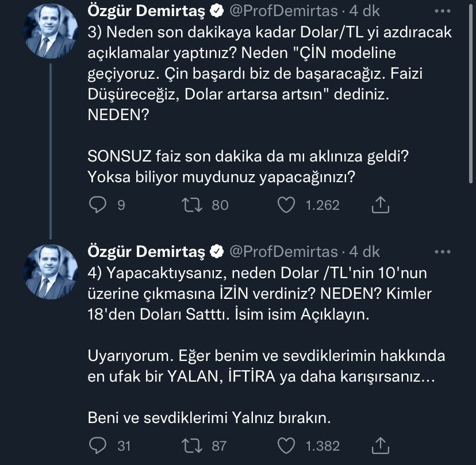This screenshot has width=476, height=465.
Task: Share the tweet about Dolar/TL azdıracak
Action: click(x=381, y=205)
